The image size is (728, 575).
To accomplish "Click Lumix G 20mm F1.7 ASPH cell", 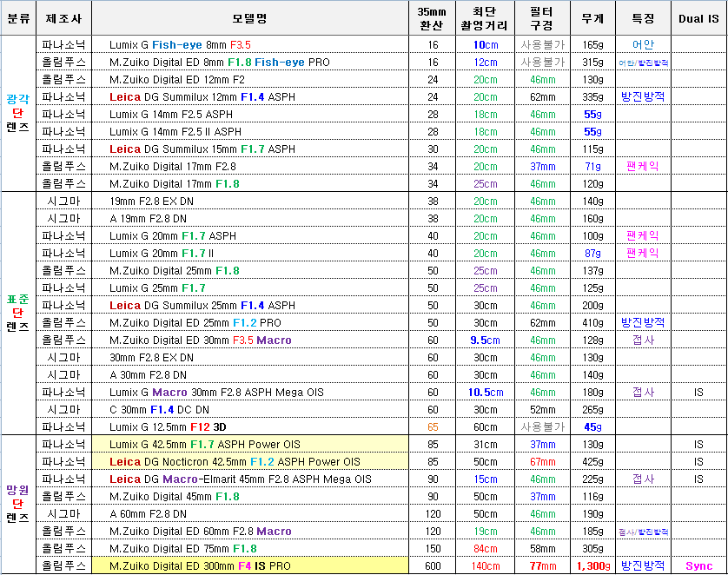I will 250,235.
